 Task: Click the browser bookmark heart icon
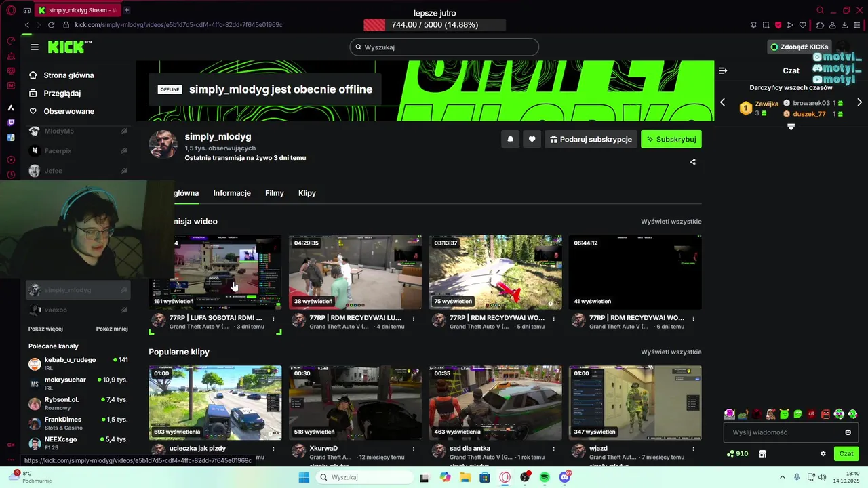coord(803,25)
